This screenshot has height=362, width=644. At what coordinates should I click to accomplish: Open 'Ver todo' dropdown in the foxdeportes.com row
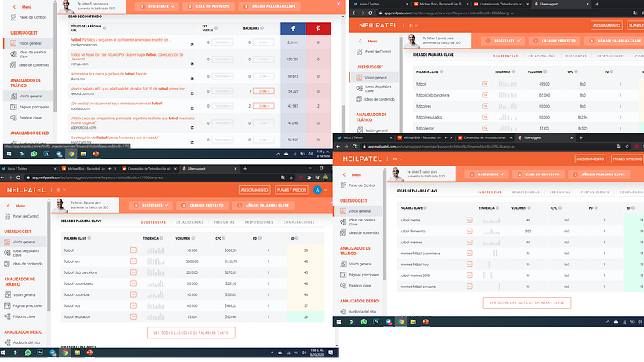tap(222, 42)
